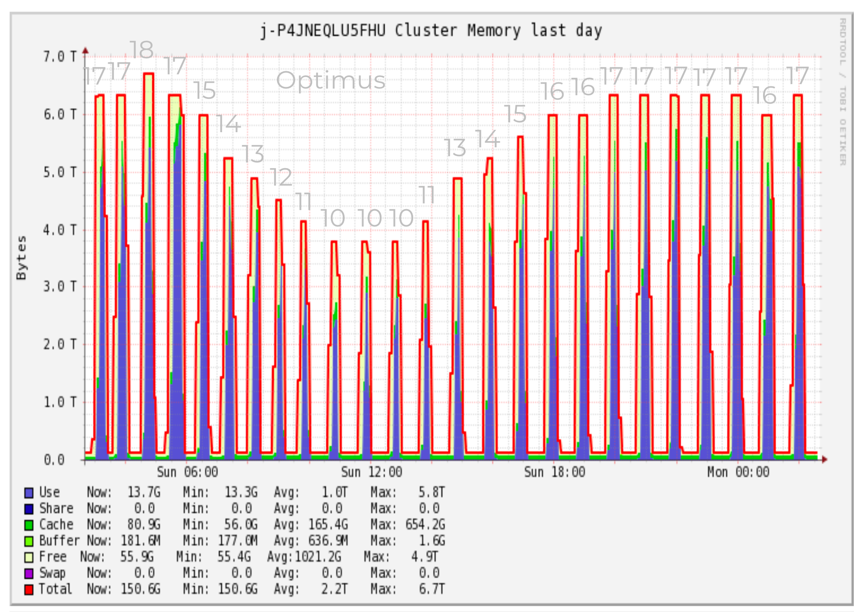
Task: Click the 'Total' legend label
Action: click(55, 589)
